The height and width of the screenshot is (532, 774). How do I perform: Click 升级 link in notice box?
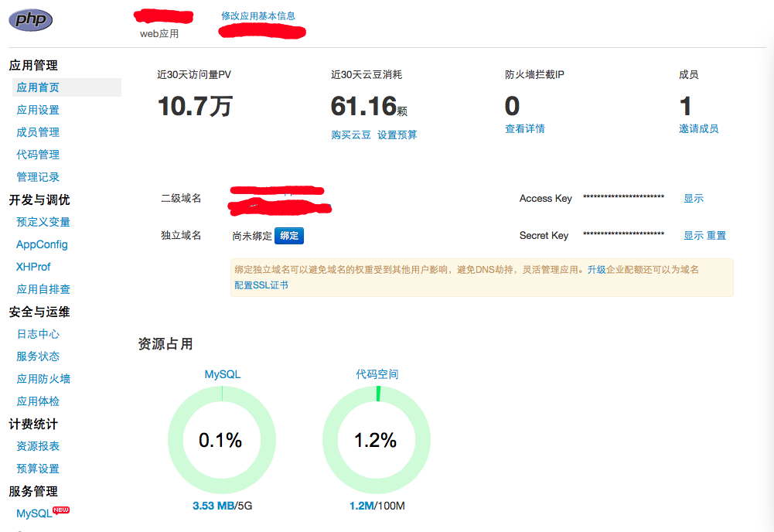click(x=596, y=269)
